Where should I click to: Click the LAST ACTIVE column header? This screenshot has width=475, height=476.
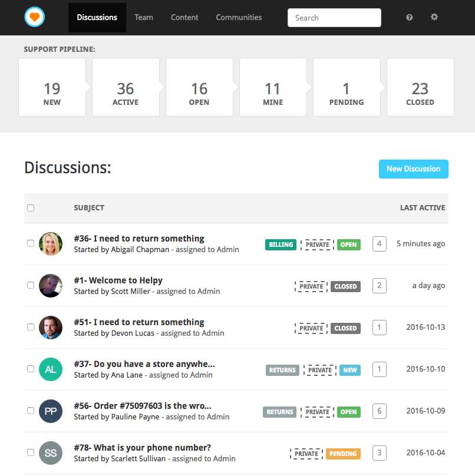coord(423,208)
